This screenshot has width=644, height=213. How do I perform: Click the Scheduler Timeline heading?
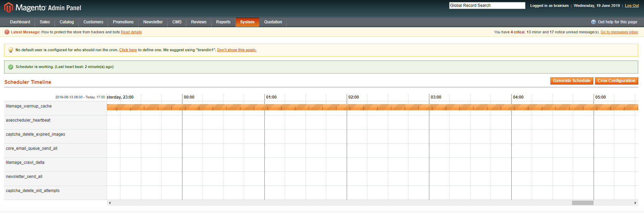coord(28,82)
